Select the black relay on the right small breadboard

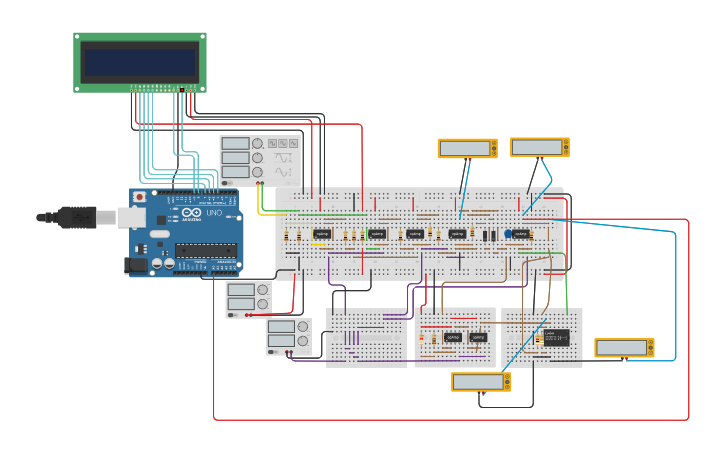point(556,336)
